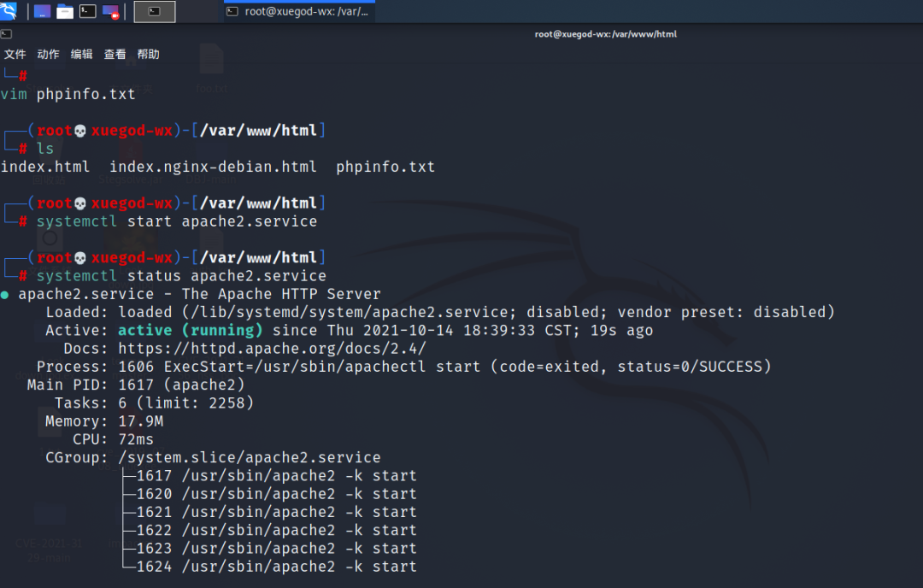Click 'index.html' in ls output
This screenshot has width=923, height=588.
click(45, 168)
